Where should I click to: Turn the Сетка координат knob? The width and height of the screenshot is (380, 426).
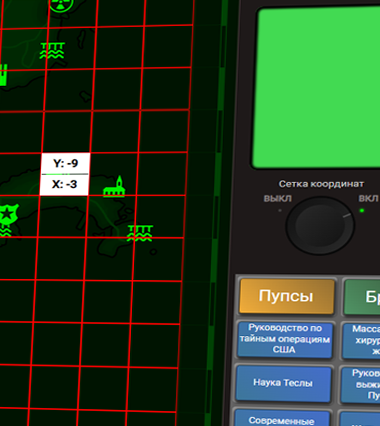320,226
